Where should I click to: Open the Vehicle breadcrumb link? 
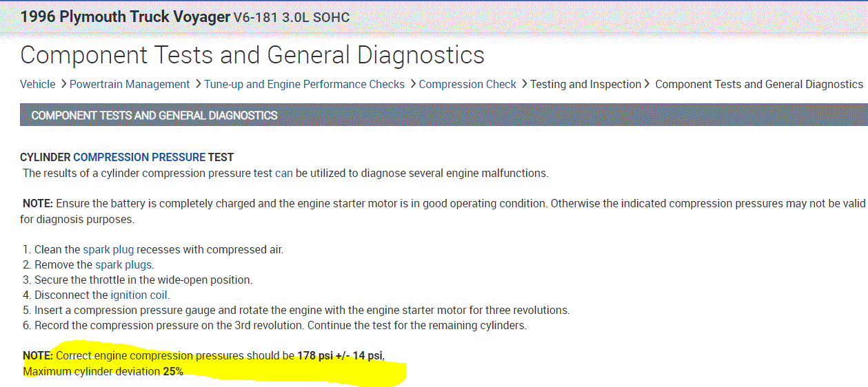[x=37, y=84]
